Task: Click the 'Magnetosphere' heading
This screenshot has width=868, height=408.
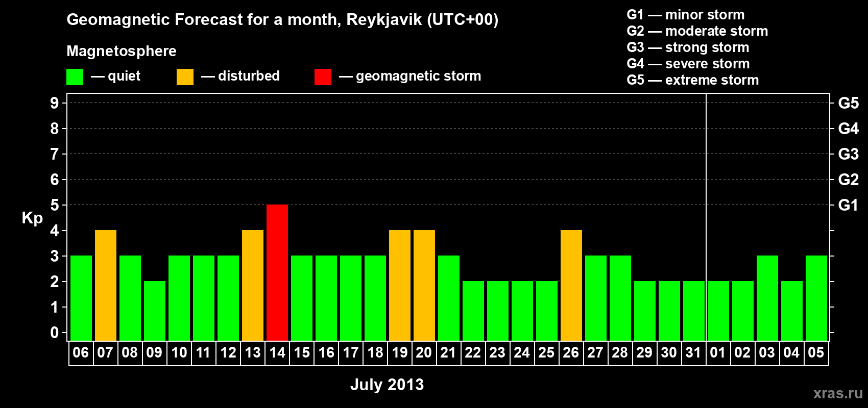Action: (122, 51)
